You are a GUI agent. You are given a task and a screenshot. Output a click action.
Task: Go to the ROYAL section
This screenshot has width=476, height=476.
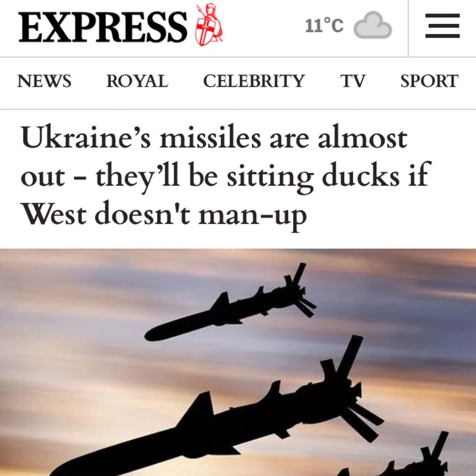pyautogui.click(x=137, y=81)
